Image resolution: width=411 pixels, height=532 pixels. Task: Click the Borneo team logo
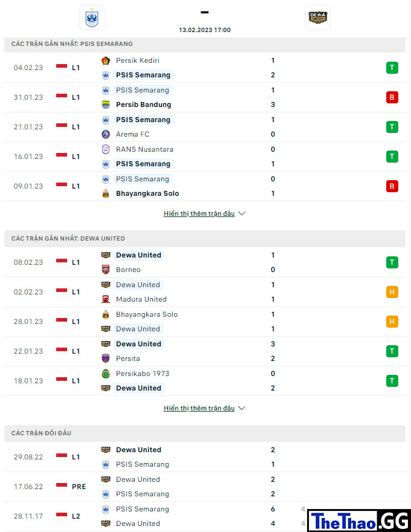tap(106, 270)
